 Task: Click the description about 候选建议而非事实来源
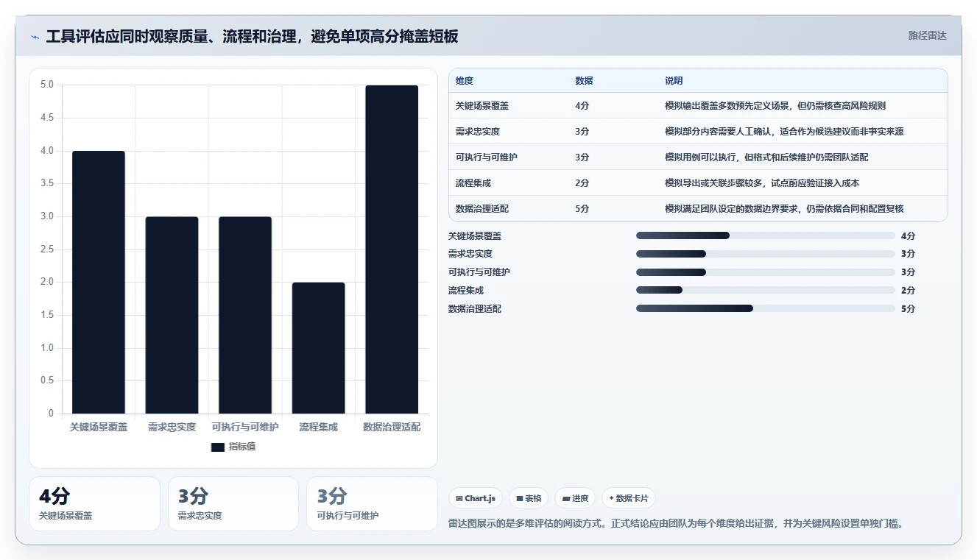tap(784, 132)
